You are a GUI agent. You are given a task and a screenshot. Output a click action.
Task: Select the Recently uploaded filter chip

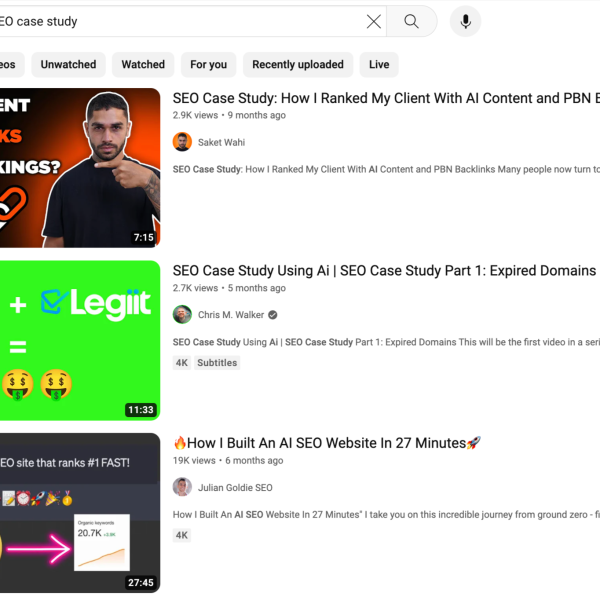[298, 65]
